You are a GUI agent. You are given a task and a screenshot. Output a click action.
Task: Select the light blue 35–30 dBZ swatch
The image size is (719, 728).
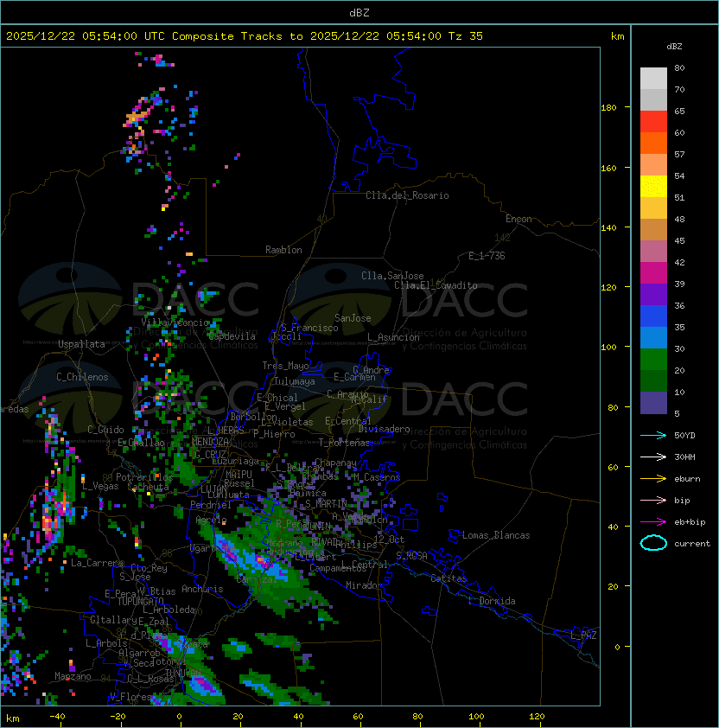coord(653,337)
